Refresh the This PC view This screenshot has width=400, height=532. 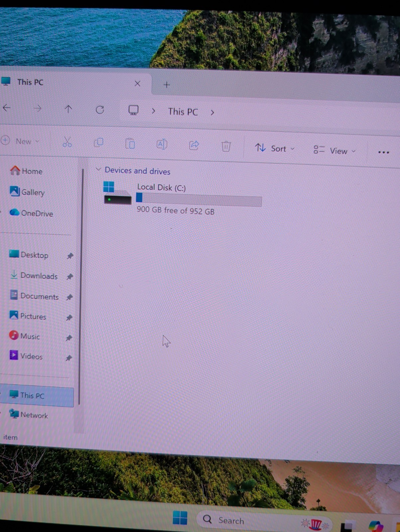coord(100,109)
